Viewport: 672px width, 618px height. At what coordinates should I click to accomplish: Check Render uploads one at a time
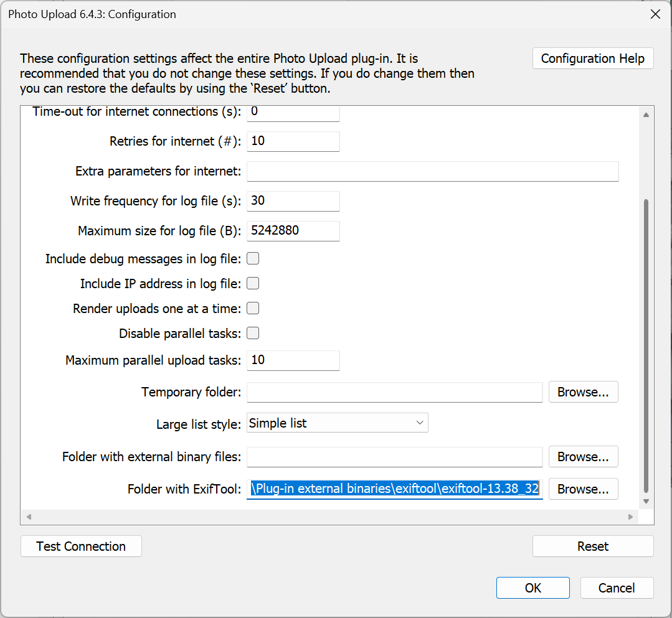(253, 309)
